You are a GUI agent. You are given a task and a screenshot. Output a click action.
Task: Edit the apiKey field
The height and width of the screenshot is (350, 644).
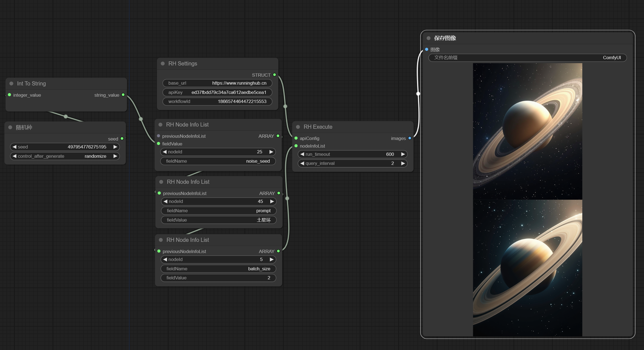[217, 92]
